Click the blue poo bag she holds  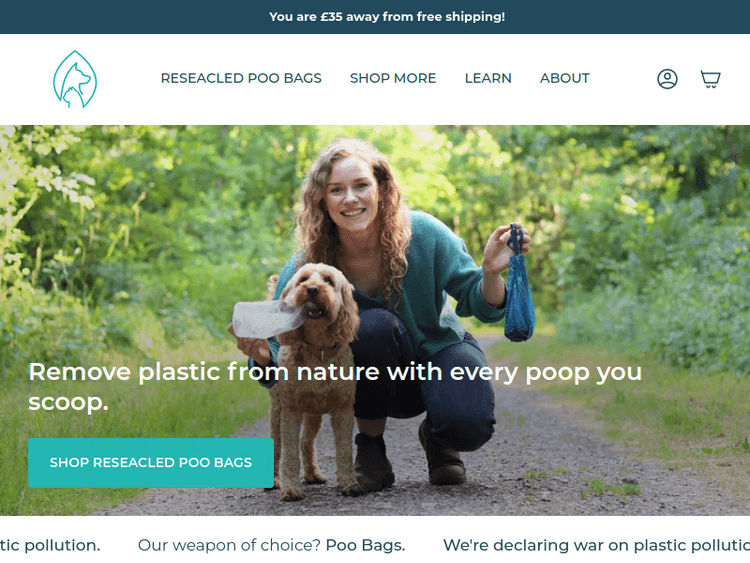[x=519, y=287]
